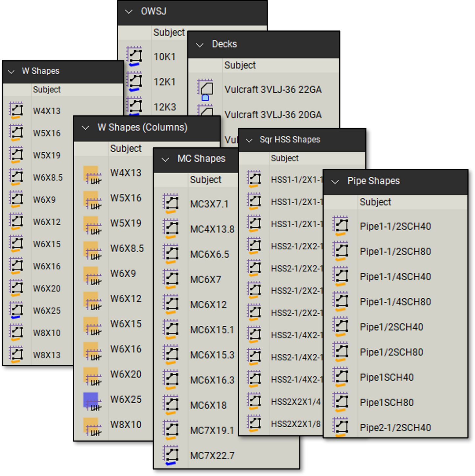Screen dimensions: 475x476
Task: Click the HSS2X2X1/4 profile icon
Action: (x=254, y=401)
